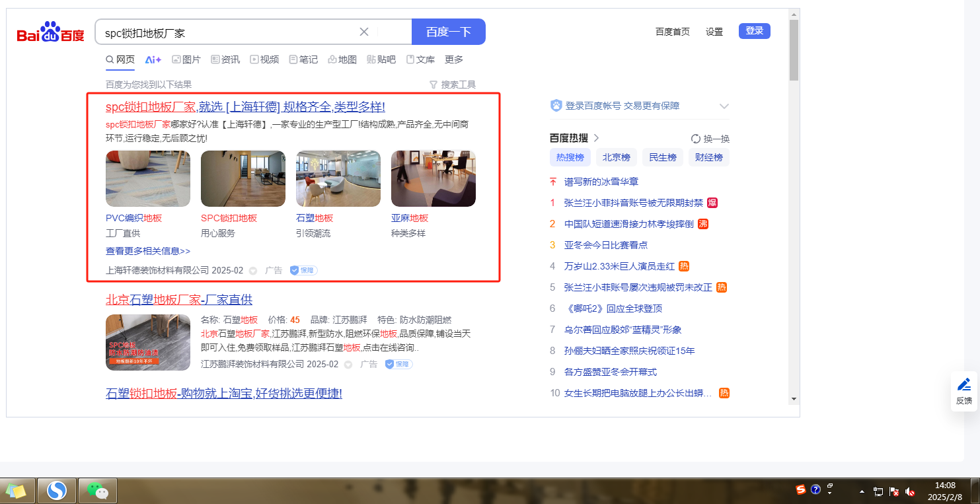This screenshot has width=980, height=504.
Task: Open WeChat from the taskbar
Action: click(98, 491)
